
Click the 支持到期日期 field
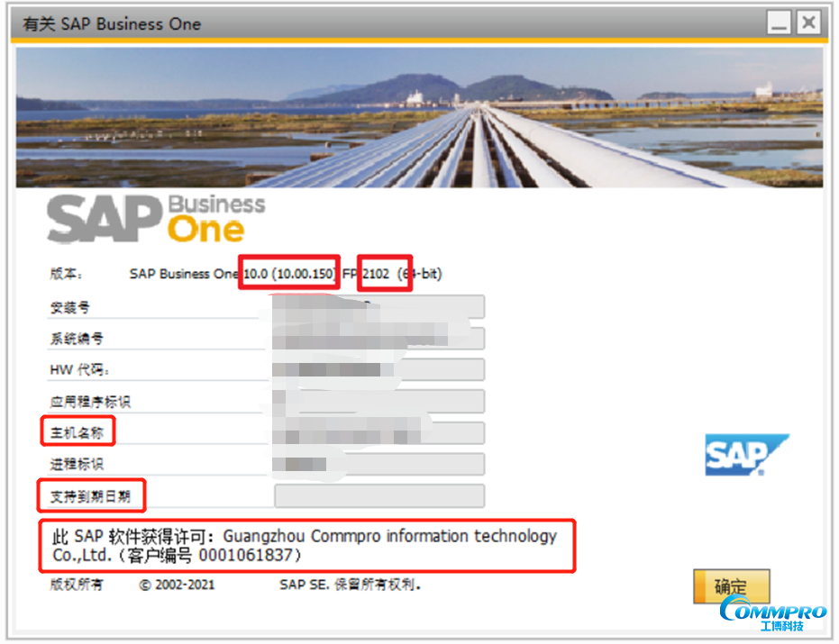[378, 494]
